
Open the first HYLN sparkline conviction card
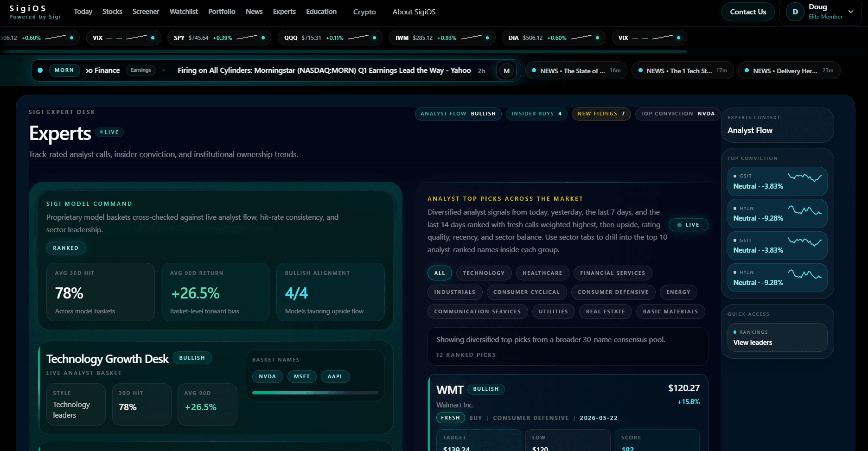point(777,213)
